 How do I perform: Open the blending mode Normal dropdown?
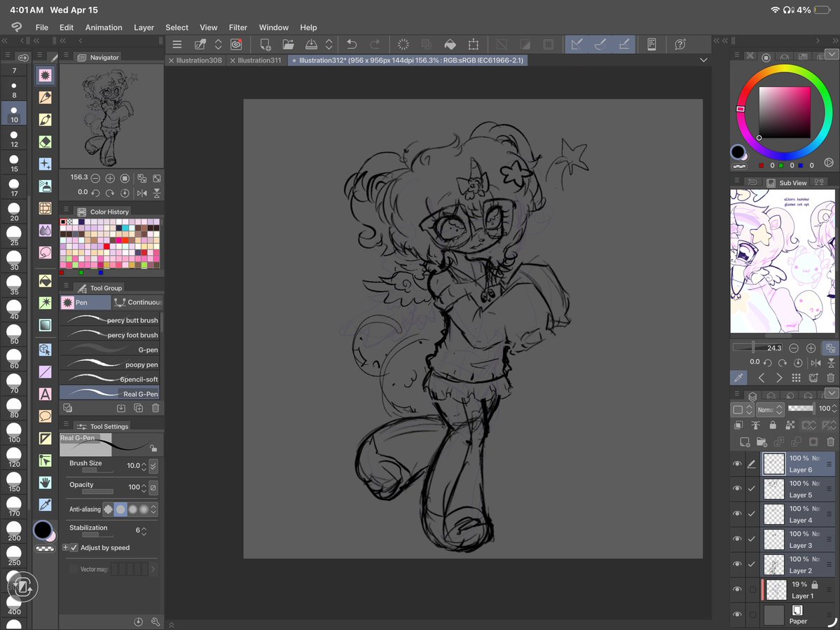(770, 410)
